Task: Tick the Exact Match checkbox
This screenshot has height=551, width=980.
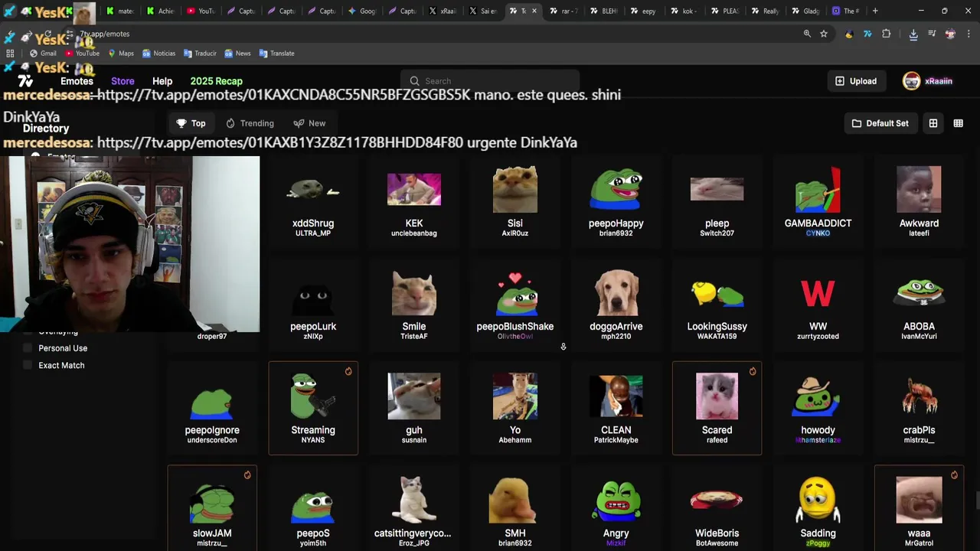Action: (28, 365)
